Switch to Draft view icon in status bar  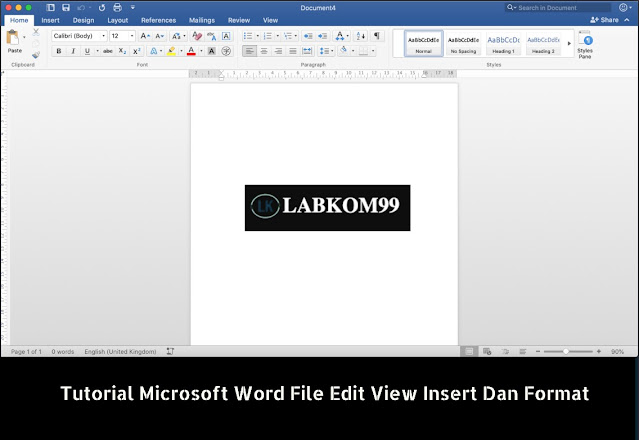[x=523, y=351]
